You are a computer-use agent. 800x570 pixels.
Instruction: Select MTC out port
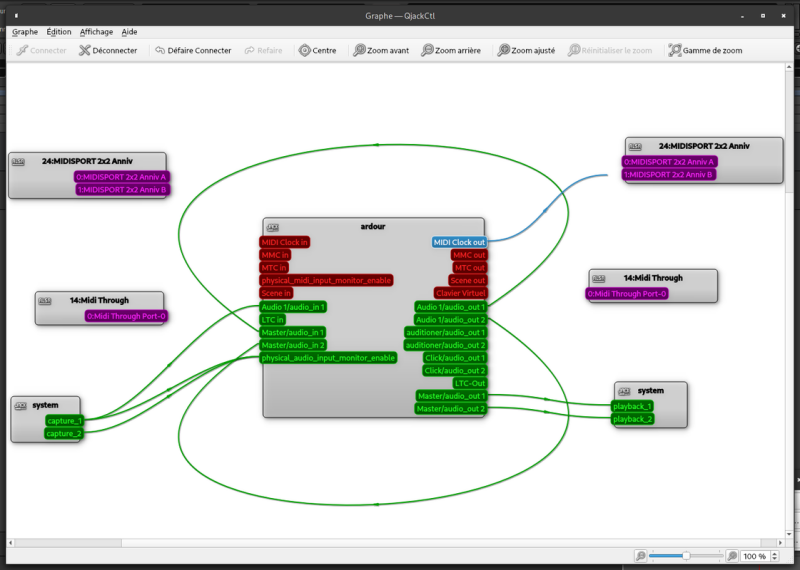coord(470,268)
